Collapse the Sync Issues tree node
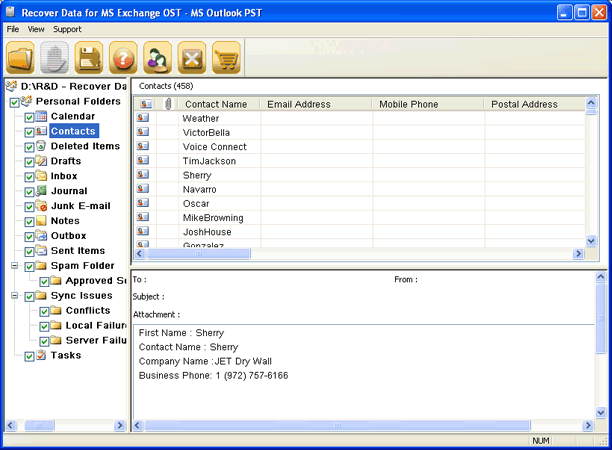Screen dimensions: 612x450 [15, 296]
